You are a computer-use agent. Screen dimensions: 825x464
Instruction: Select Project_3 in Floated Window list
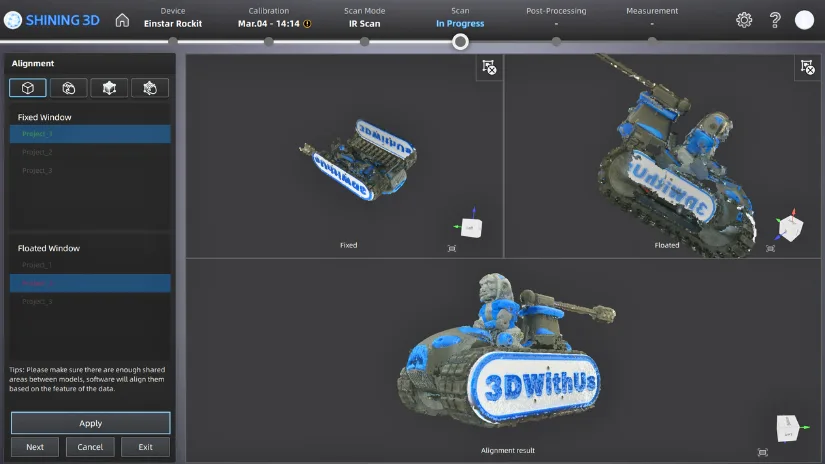tap(90, 301)
